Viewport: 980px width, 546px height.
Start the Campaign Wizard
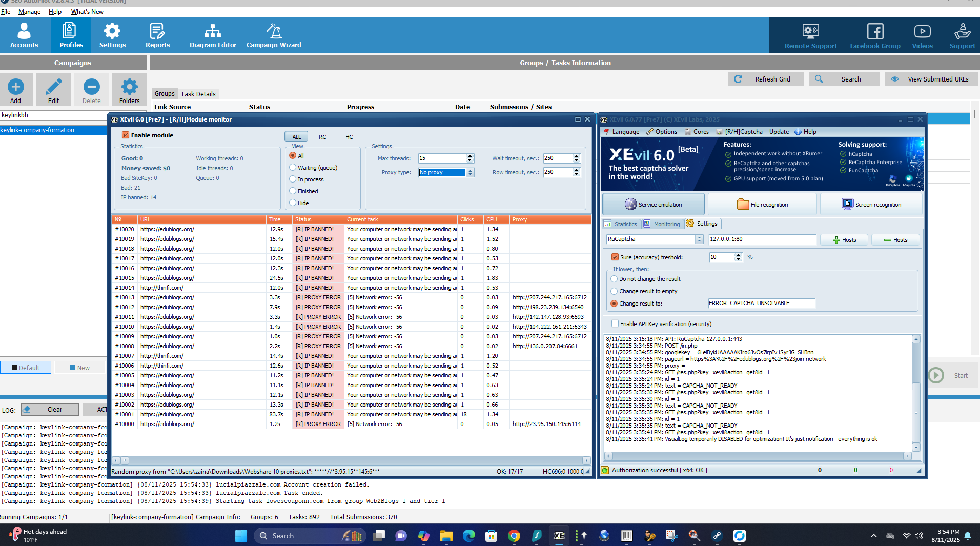pyautogui.click(x=274, y=35)
